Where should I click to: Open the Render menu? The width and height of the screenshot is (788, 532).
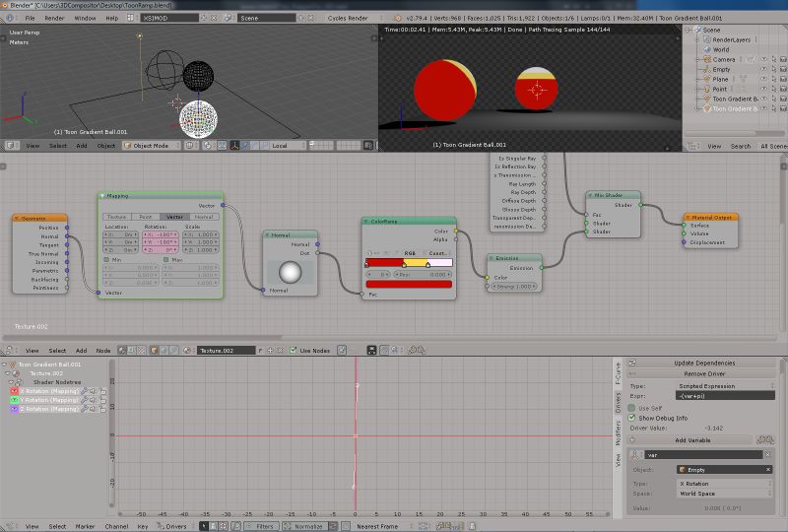pyautogui.click(x=54, y=18)
